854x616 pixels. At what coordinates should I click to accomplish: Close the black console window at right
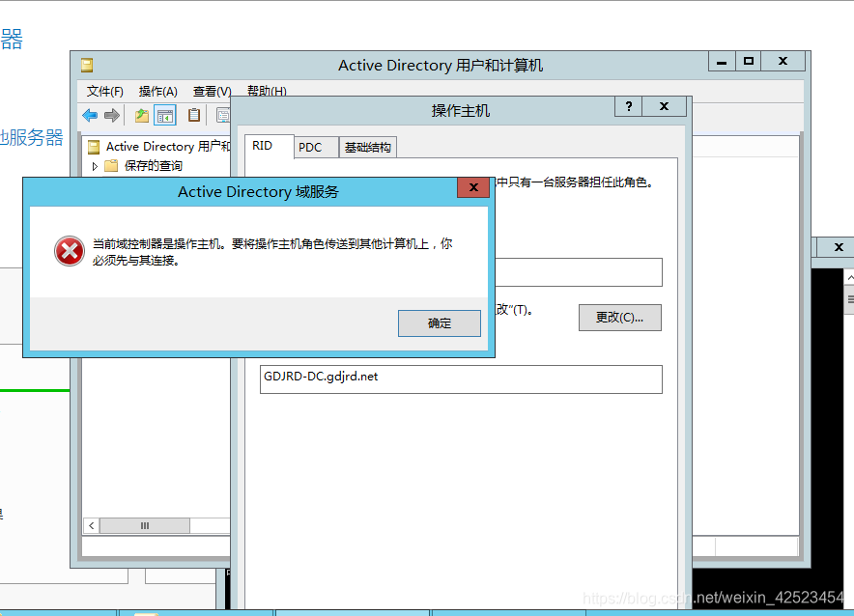[x=838, y=247]
